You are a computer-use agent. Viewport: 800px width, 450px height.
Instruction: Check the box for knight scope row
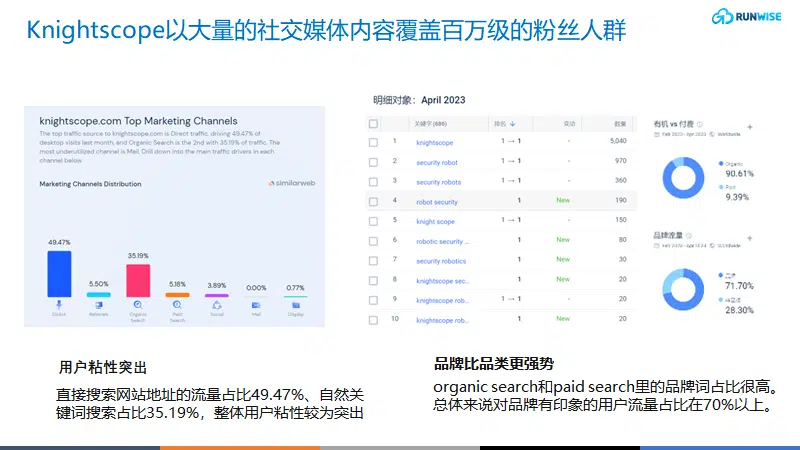(373, 221)
